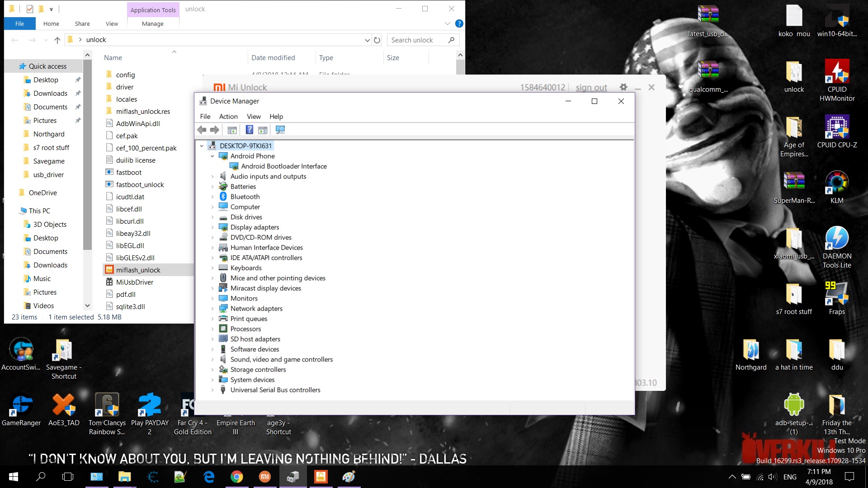Open Mi Unlock settings gear icon
The image size is (868, 488).
(623, 87)
